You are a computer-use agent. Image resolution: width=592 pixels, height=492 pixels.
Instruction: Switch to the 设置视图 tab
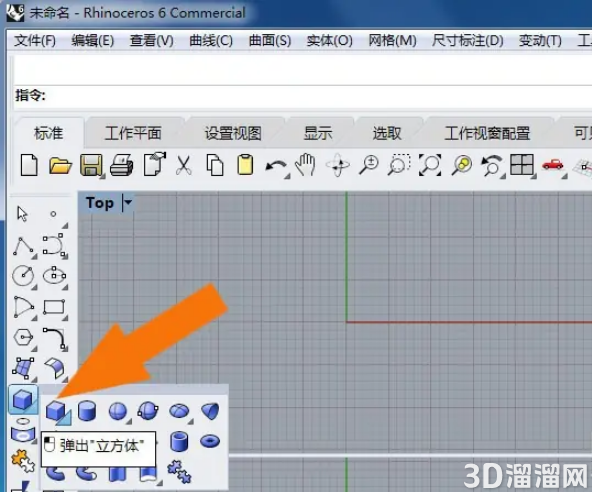pos(233,133)
